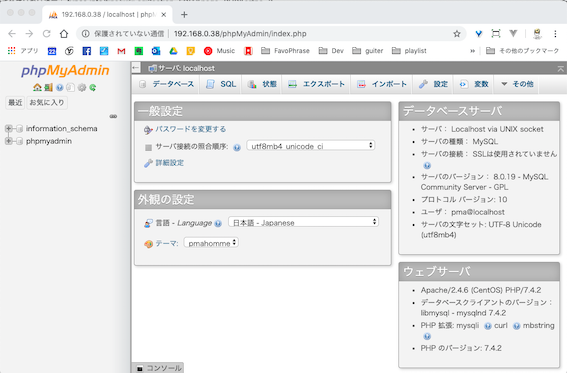
Task: Click the 最近 button in sidebar
Action: pos(15,103)
